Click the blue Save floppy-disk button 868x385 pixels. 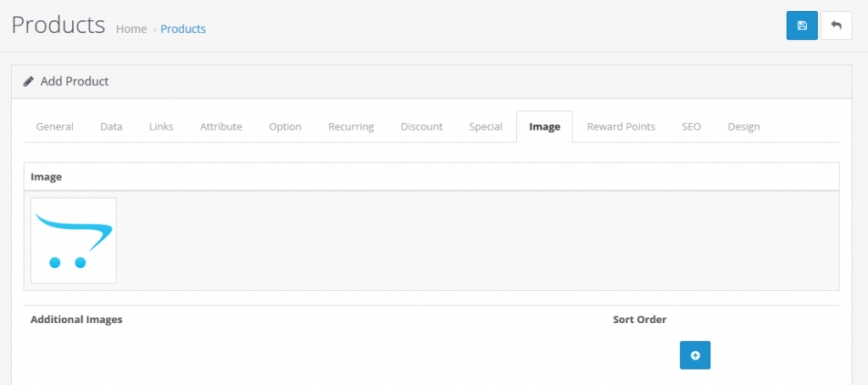pos(802,25)
